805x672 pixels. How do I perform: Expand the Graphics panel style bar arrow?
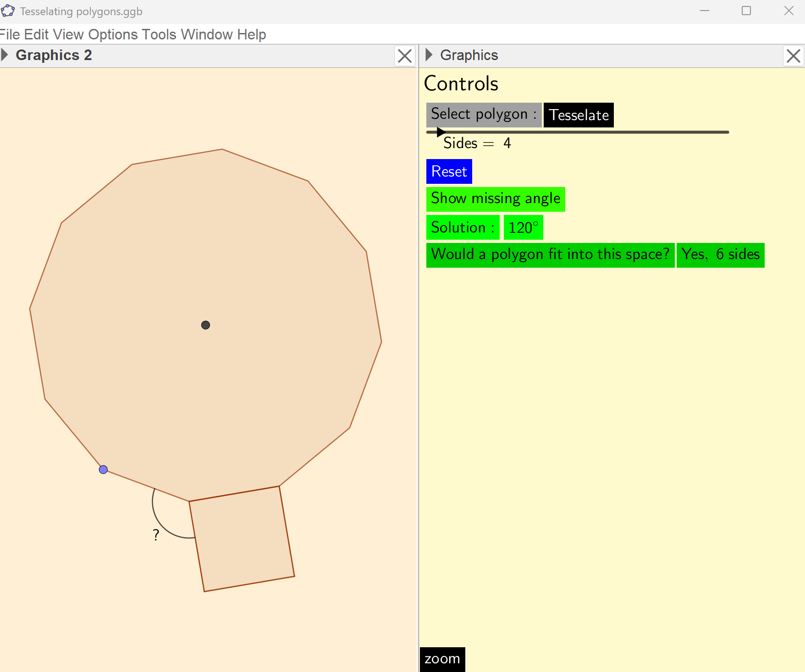[429, 55]
